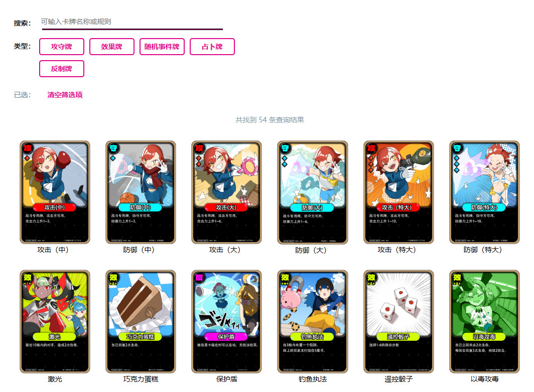Focus the card name search field

point(132,22)
